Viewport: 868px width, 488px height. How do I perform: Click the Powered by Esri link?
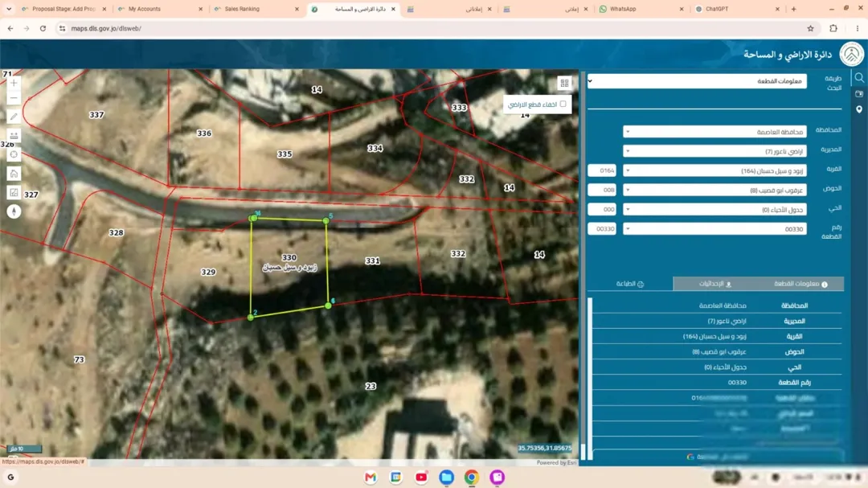point(556,462)
